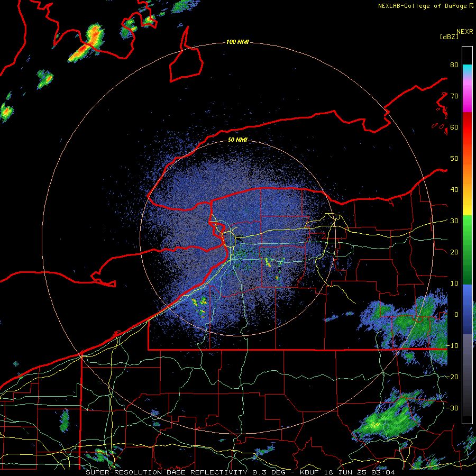Click the -30 dBZ value on legend
The image size is (476, 476).
[452, 408]
